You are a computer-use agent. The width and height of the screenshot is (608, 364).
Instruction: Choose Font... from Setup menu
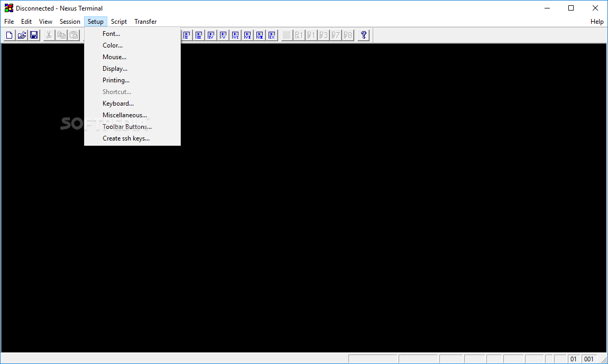click(132, 34)
